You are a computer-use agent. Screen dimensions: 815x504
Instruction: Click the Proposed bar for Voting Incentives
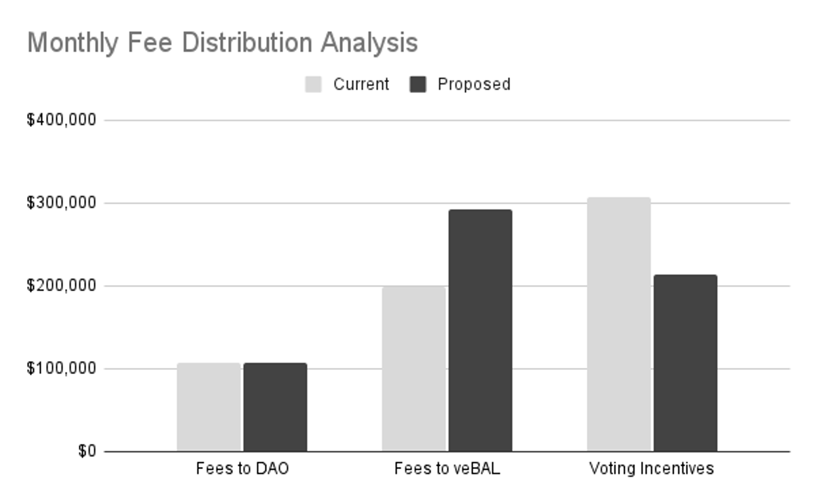pyautogui.click(x=685, y=363)
